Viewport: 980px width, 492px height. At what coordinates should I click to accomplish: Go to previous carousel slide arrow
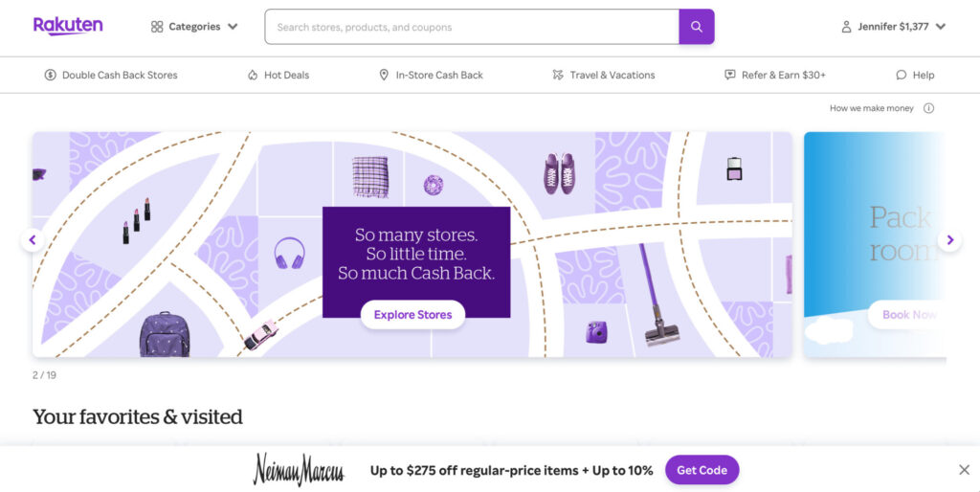pyautogui.click(x=33, y=240)
